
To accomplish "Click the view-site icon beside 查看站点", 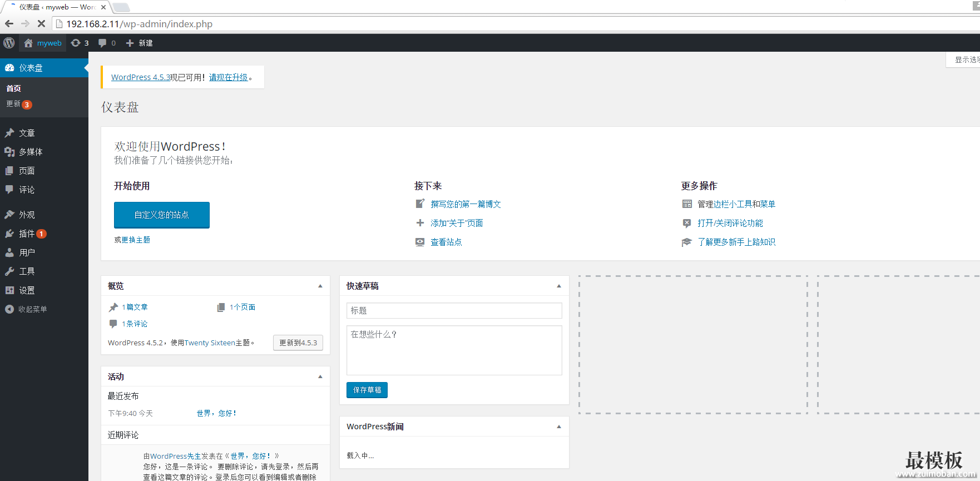I will tap(420, 242).
